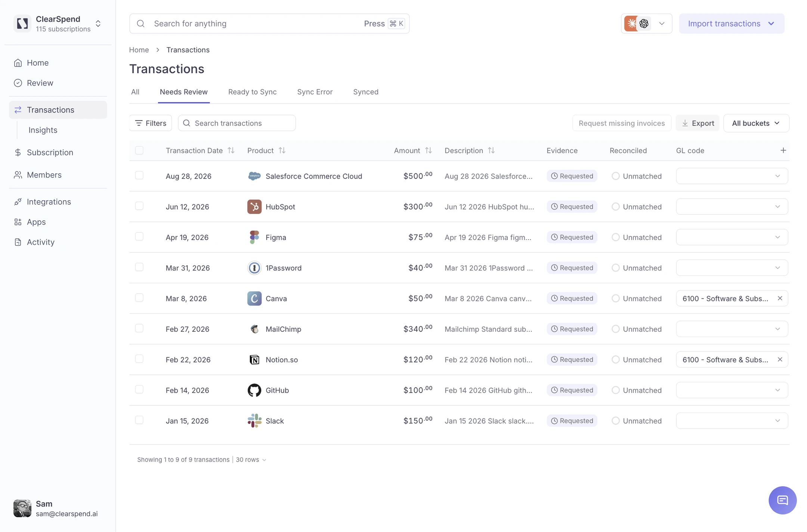Check the 1Password row checkbox

click(x=139, y=267)
